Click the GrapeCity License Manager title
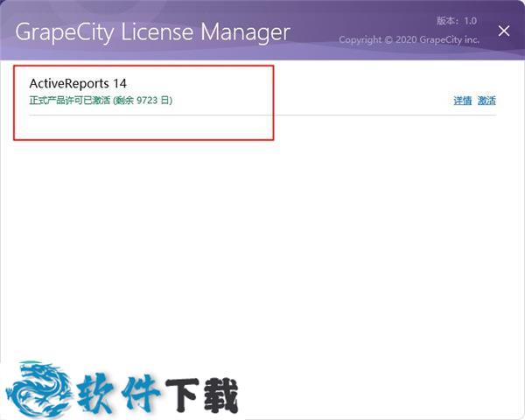 tap(152, 32)
